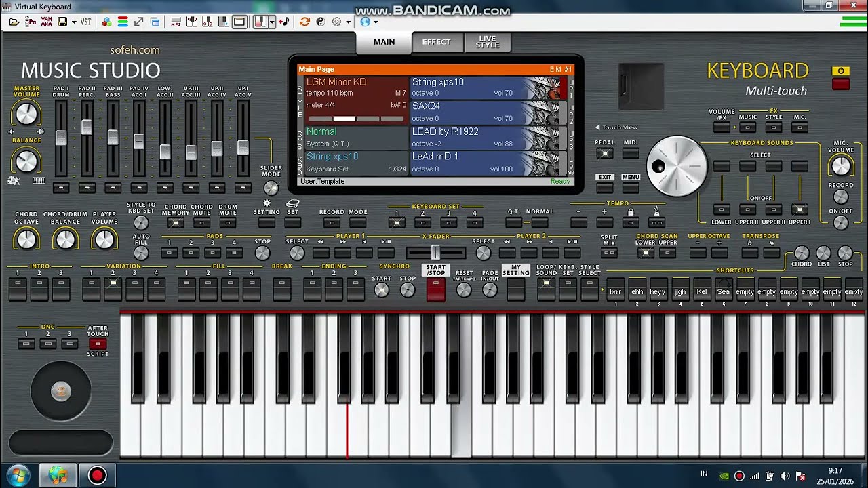Viewport: 868px width, 488px height.
Task: Click Synchro Start knob
Action: tap(382, 290)
